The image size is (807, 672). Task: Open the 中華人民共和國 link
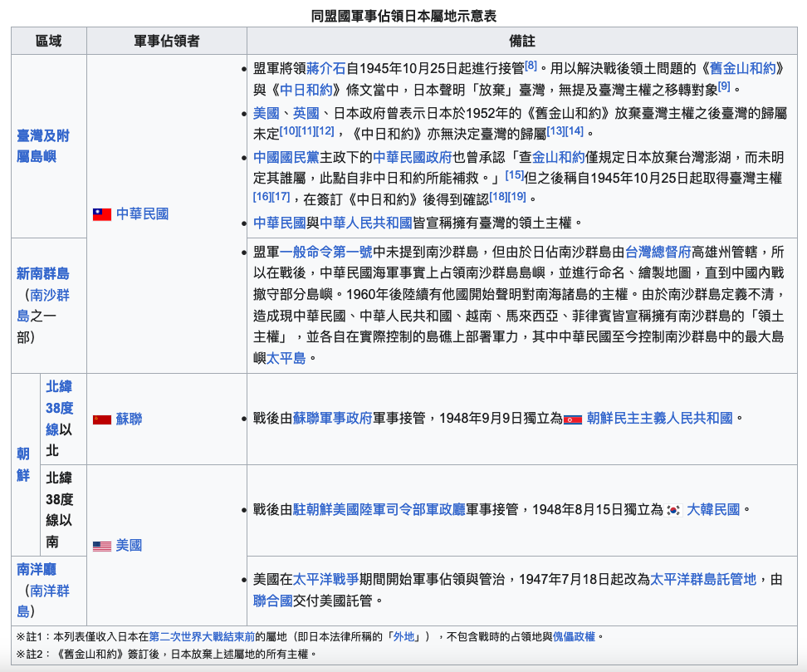point(366,223)
